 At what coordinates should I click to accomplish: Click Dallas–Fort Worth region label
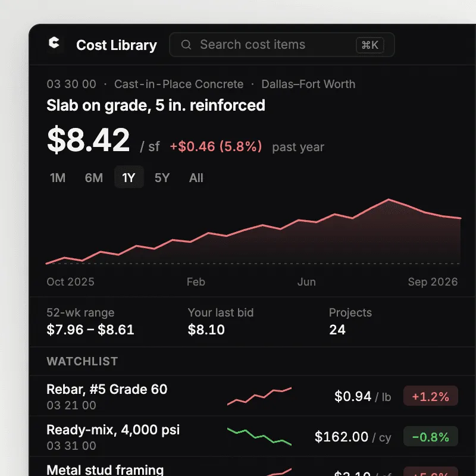coord(308,84)
